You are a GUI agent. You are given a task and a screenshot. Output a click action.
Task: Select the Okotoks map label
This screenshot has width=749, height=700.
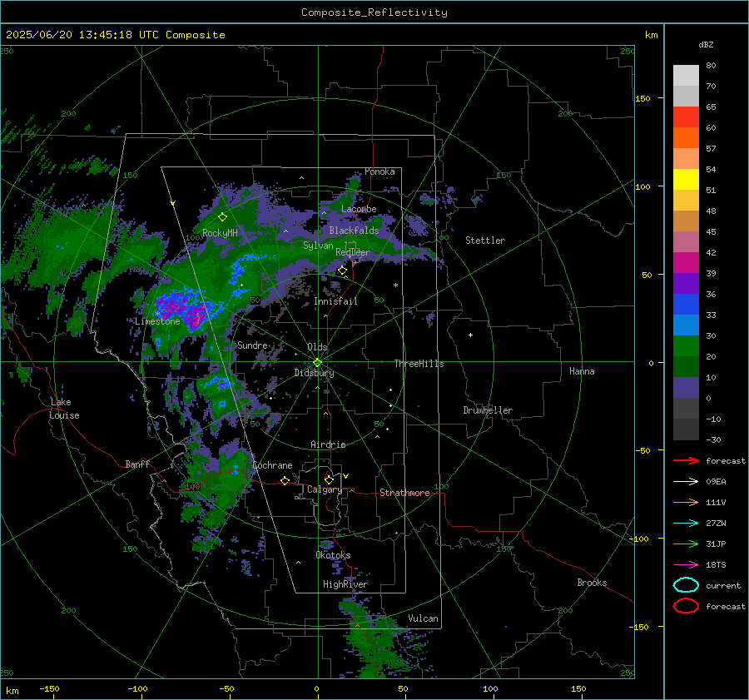point(333,555)
